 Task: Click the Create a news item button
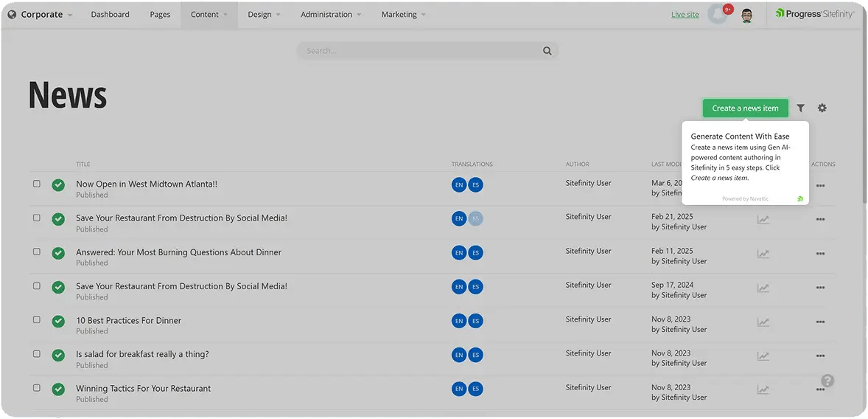[x=745, y=108]
